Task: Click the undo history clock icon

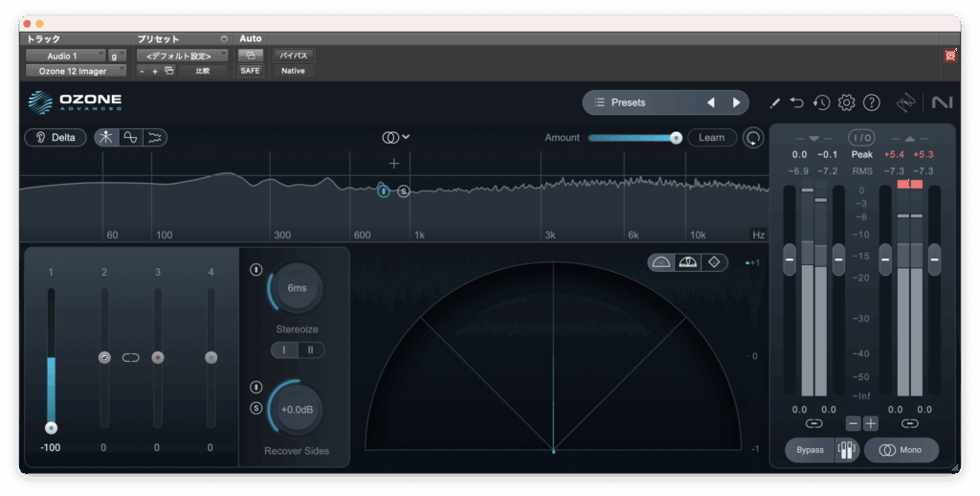Action: click(821, 102)
